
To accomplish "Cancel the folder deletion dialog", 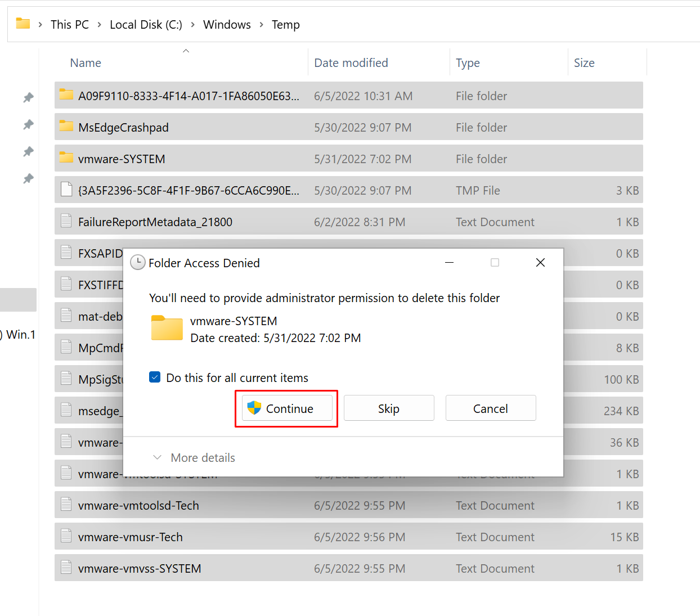I will 490,408.
